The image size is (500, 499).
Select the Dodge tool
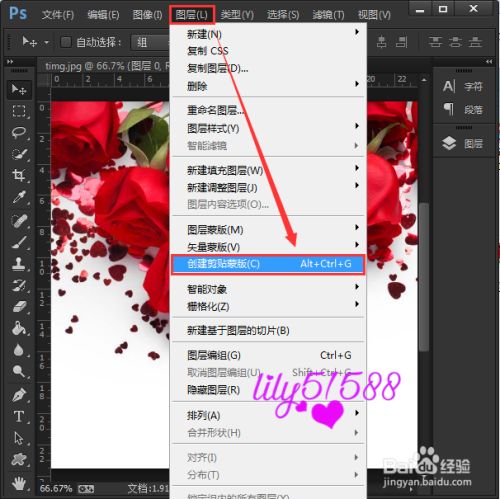[19, 371]
